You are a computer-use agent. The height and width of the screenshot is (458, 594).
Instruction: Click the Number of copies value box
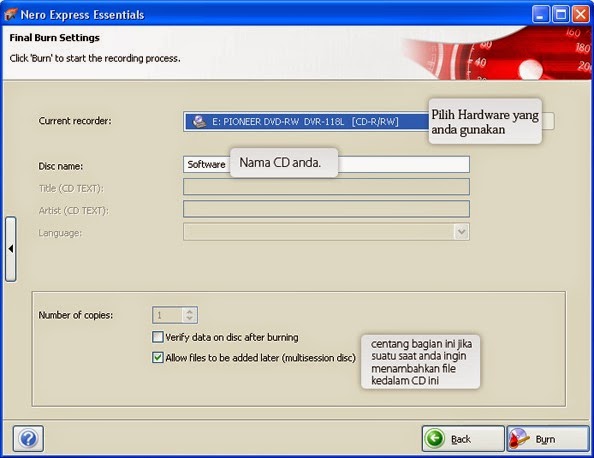click(x=168, y=315)
